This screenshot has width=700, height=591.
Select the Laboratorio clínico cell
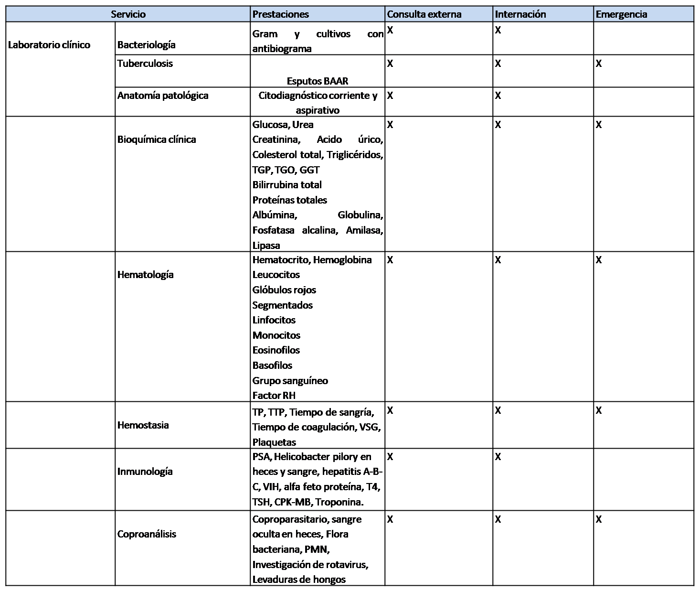pos(49,45)
